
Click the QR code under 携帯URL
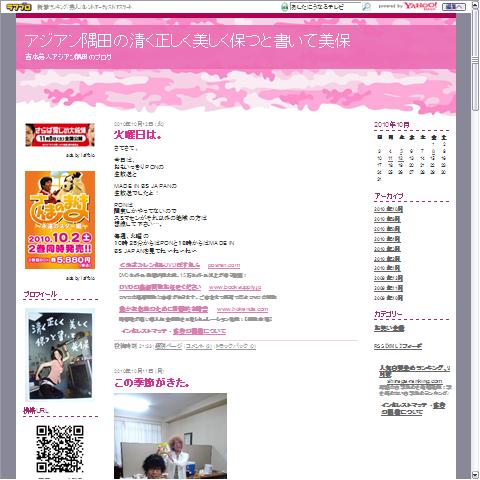tap(60, 449)
